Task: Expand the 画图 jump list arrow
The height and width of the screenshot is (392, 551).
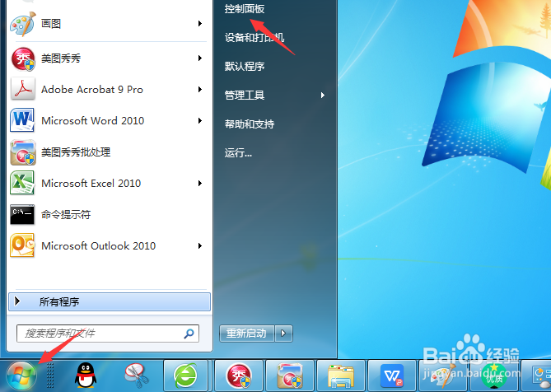Action: pyautogui.click(x=199, y=24)
